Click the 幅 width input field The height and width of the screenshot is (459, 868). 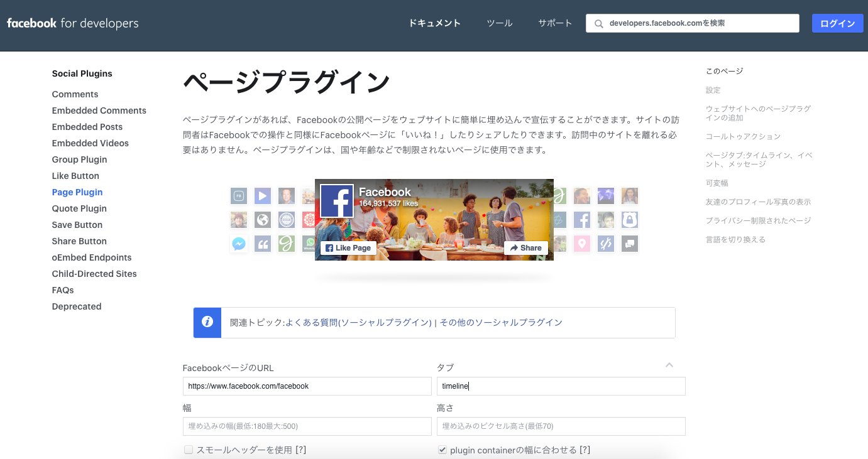click(x=307, y=426)
